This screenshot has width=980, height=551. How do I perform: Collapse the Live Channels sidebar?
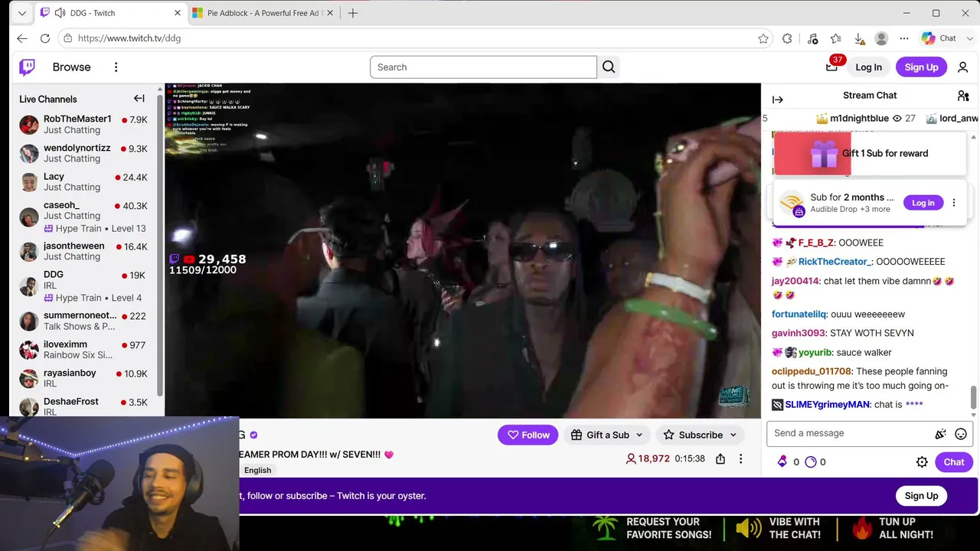click(139, 99)
